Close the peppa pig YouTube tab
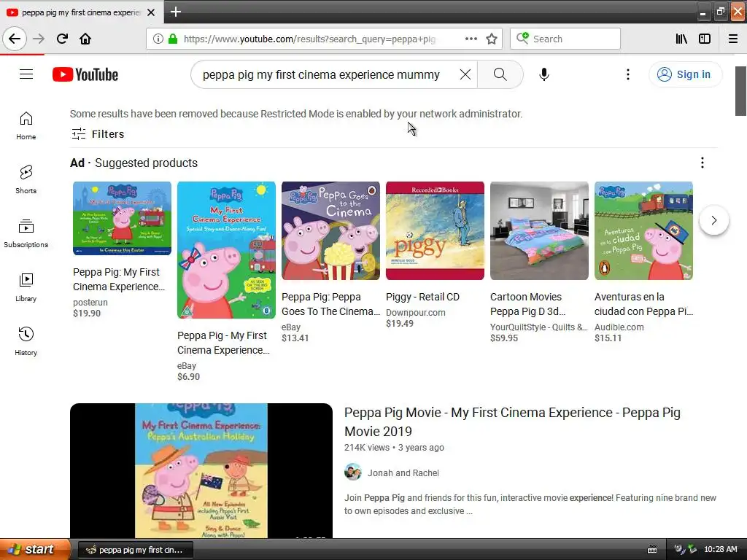The image size is (747, 560). (x=151, y=12)
